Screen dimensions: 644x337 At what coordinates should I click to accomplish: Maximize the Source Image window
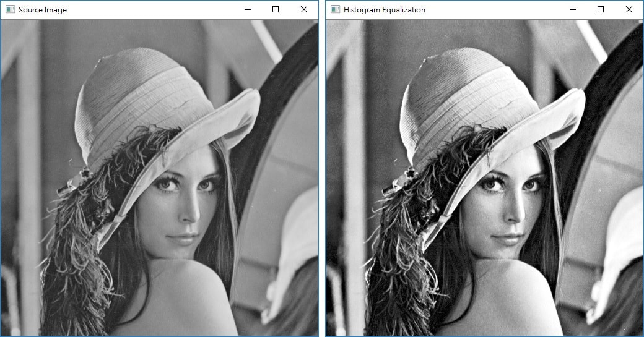tap(276, 10)
